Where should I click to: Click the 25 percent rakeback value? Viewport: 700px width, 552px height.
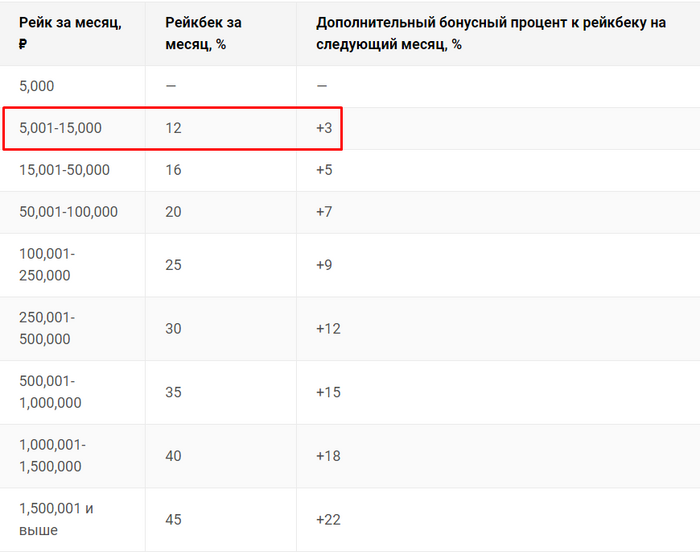(x=174, y=265)
